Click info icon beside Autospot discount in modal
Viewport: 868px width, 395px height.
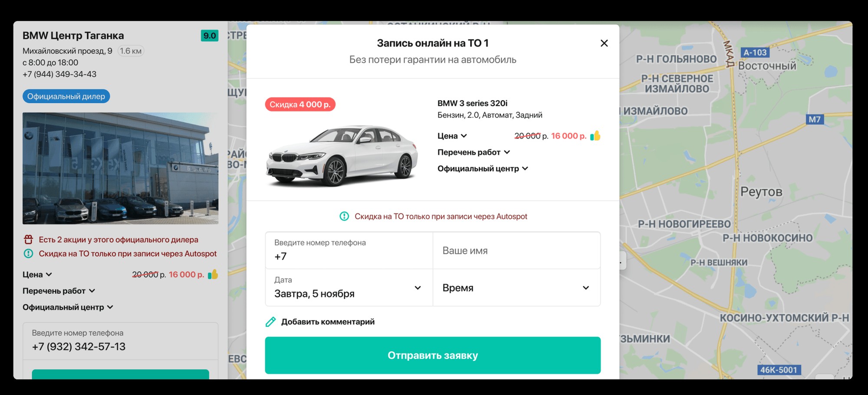pos(344,216)
